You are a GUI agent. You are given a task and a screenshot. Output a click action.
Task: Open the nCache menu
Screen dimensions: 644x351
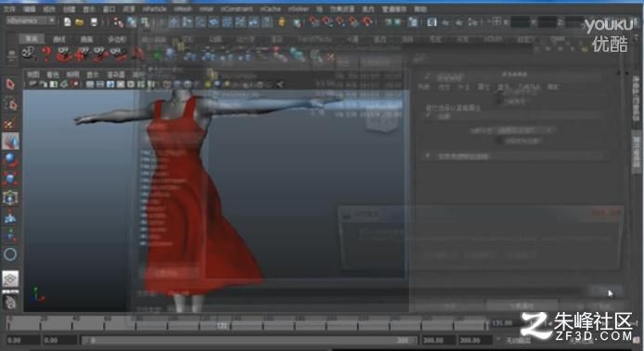[270, 8]
